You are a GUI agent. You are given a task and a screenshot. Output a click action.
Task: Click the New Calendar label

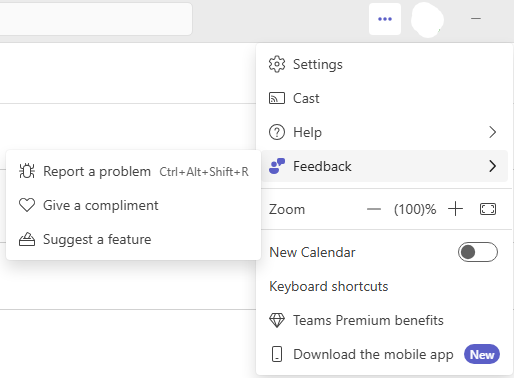[x=312, y=252]
